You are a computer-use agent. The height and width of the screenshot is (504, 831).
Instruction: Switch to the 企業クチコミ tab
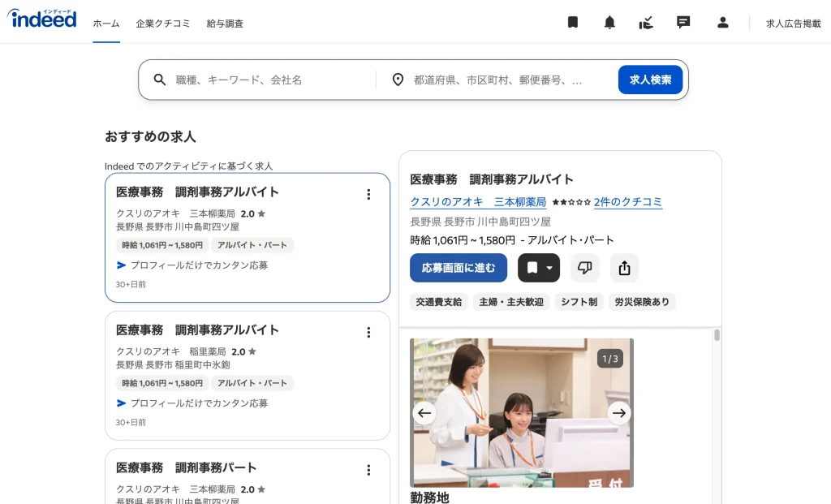pyautogui.click(x=163, y=24)
